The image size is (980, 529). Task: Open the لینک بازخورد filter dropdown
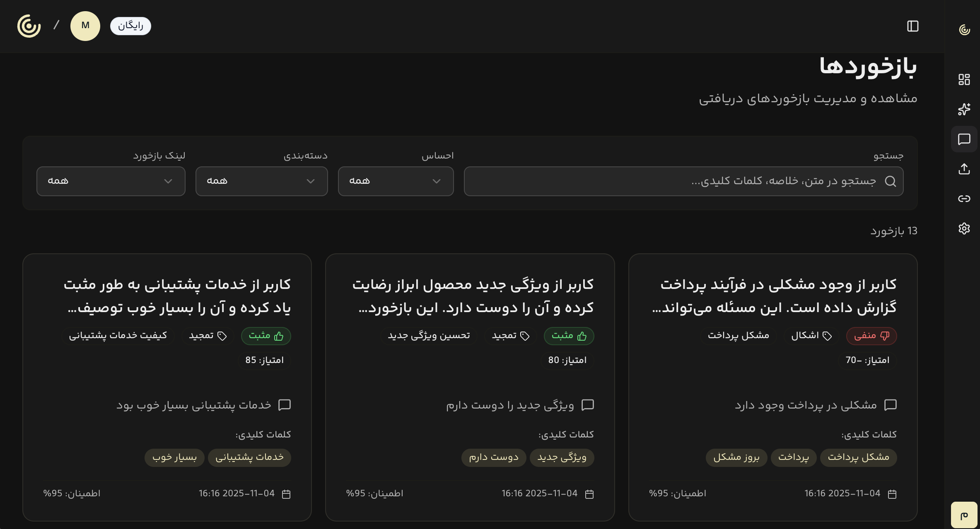pos(111,181)
